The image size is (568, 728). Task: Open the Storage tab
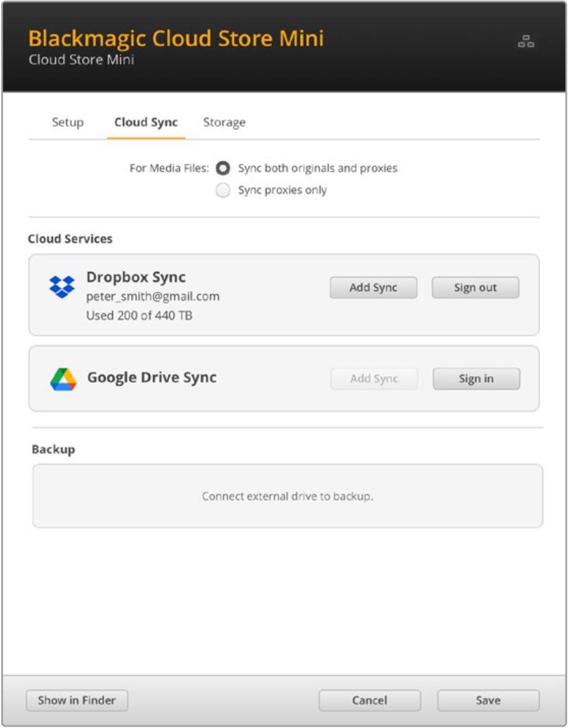click(x=224, y=123)
